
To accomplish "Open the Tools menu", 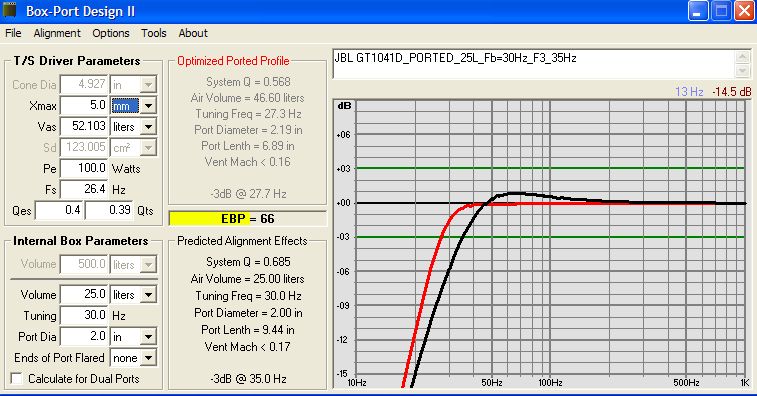I will (154, 33).
